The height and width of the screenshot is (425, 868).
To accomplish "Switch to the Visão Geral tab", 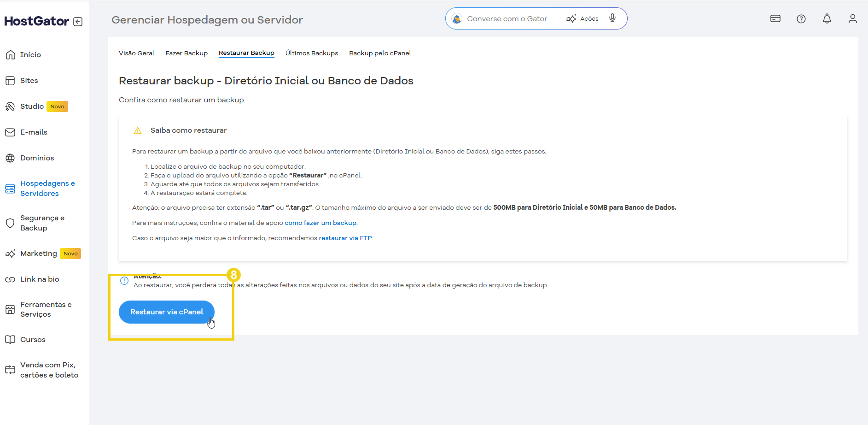I will coord(136,53).
